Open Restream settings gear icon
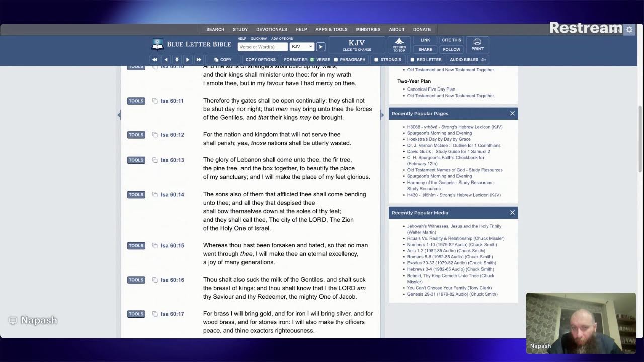Screen dimensions: 644x362 (629, 30)
